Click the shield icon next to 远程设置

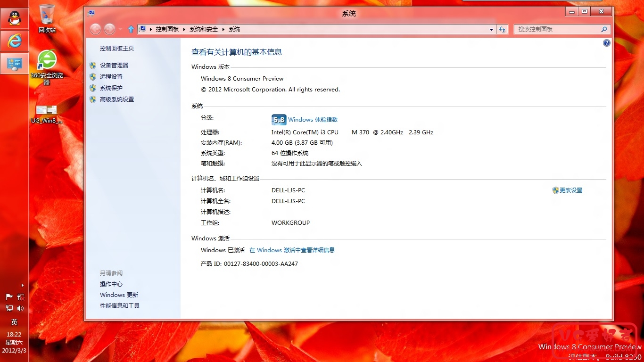pyautogui.click(x=93, y=77)
